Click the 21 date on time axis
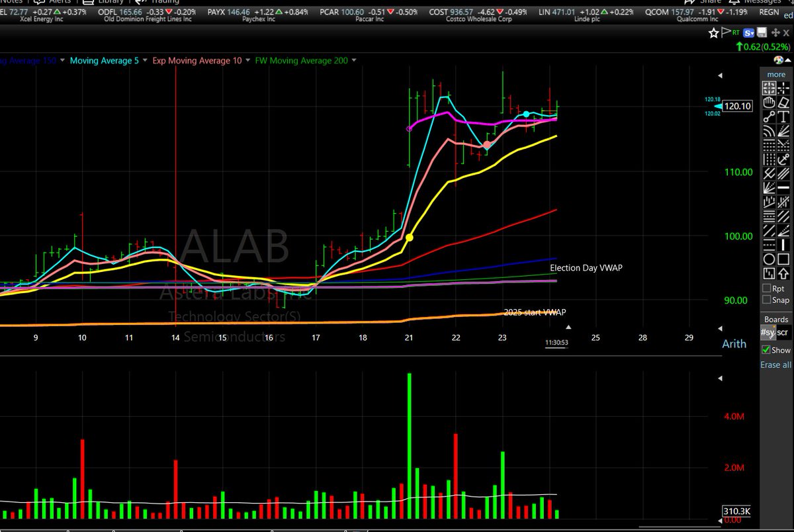794x532 pixels. coord(409,338)
